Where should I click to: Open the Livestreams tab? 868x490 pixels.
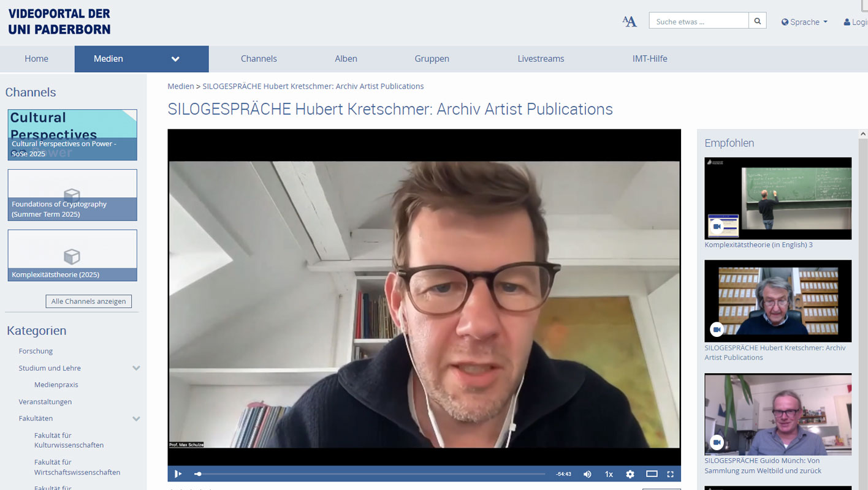tap(541, 59)
